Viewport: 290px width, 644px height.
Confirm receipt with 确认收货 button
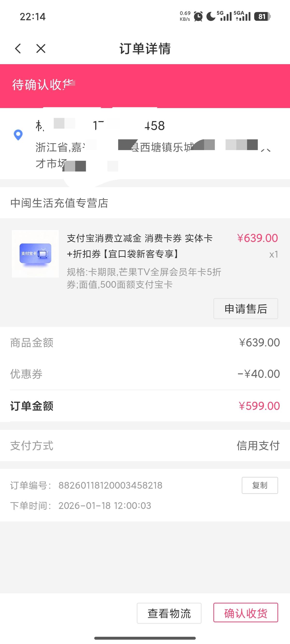(246, 613)
